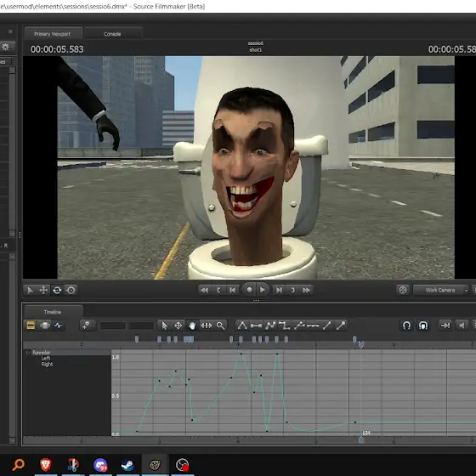Select the viewport screen manipulator tool
Image resolution: width=476 pixels, height=476 pixels.
(x=71, y=290)
